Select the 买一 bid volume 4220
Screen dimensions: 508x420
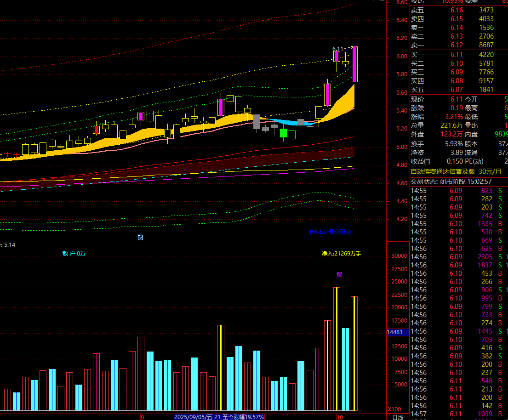tap(486, 55)
